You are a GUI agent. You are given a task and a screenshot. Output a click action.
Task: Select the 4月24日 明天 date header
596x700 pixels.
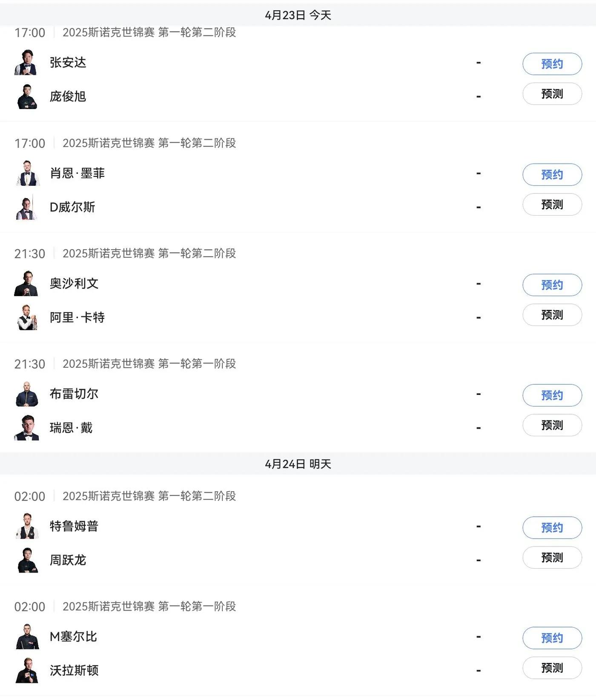pos(298,464)
